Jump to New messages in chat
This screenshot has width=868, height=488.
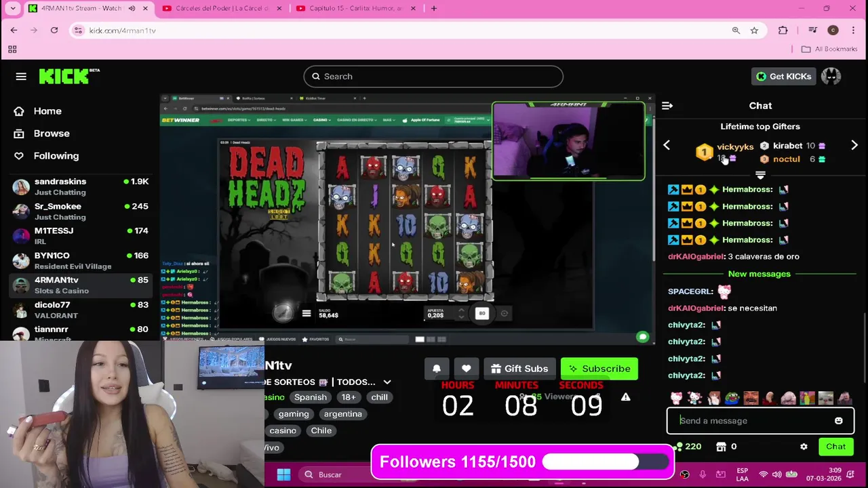pyautogui.click(x=759, y=274)
